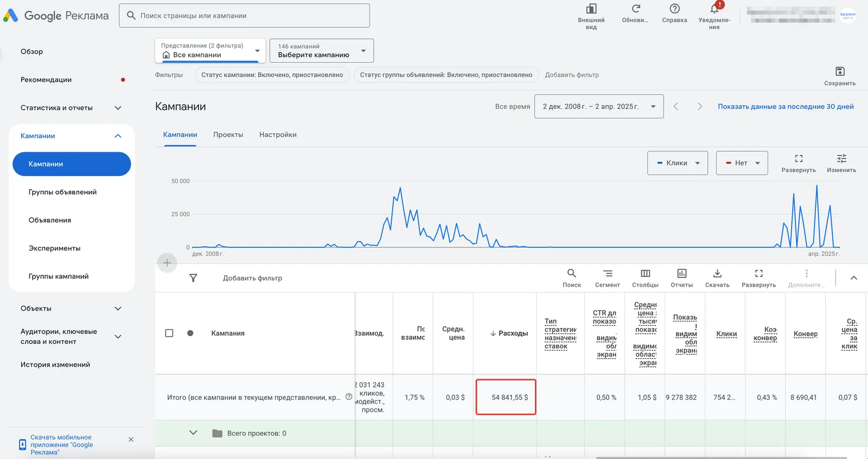Tick the select-all campaigns checkbox
Image resolution: width=868 pixels, height=459 pixels.
[169, 333]
